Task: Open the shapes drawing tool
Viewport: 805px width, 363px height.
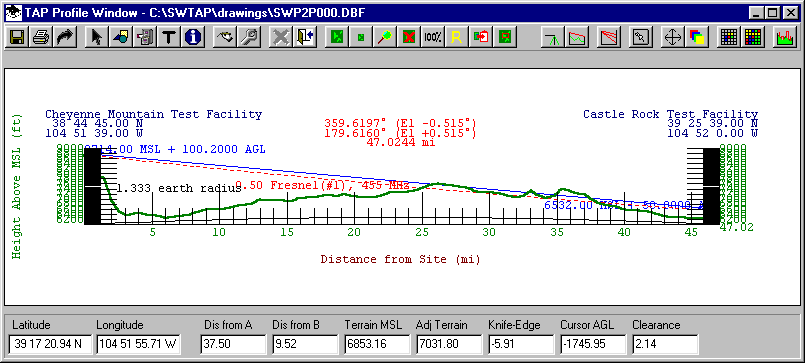Action: pyautogui.click(x=120, y=37)
